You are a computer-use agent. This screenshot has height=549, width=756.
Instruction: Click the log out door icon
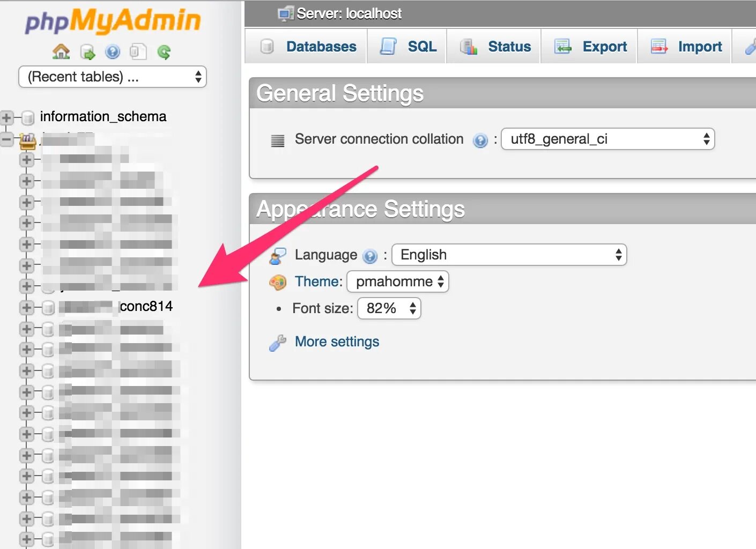point(87,52)
